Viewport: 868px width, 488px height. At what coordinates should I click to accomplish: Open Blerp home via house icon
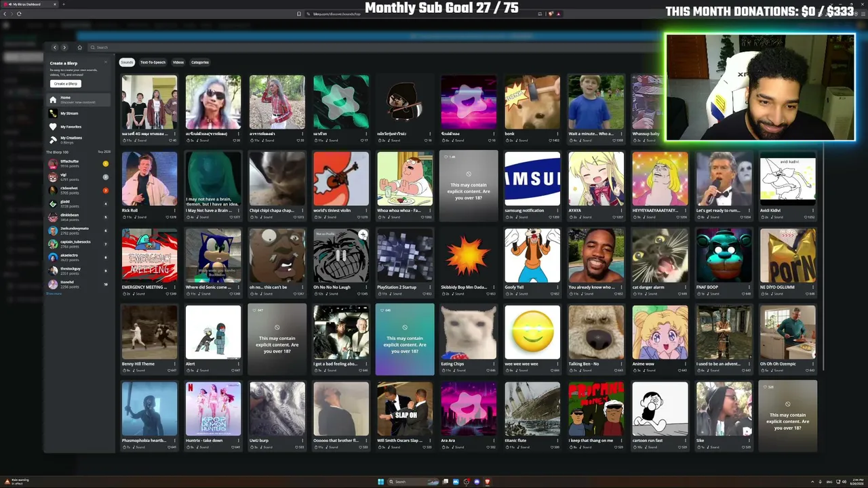[79, 47]
